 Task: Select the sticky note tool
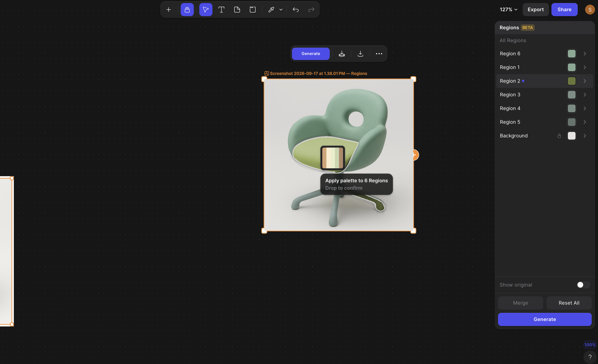coord(237,10)
